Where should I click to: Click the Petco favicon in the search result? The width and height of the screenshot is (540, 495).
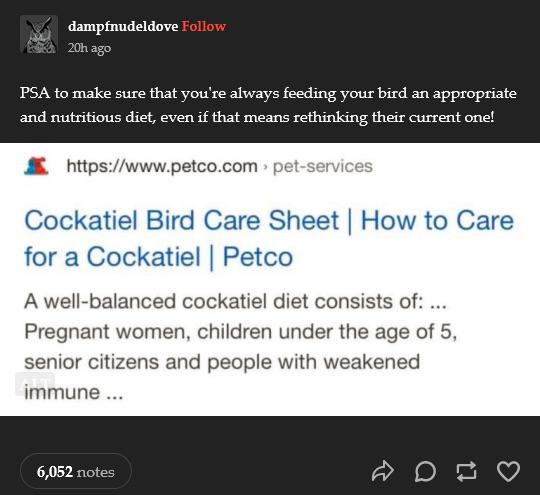[x=36, y=166]
